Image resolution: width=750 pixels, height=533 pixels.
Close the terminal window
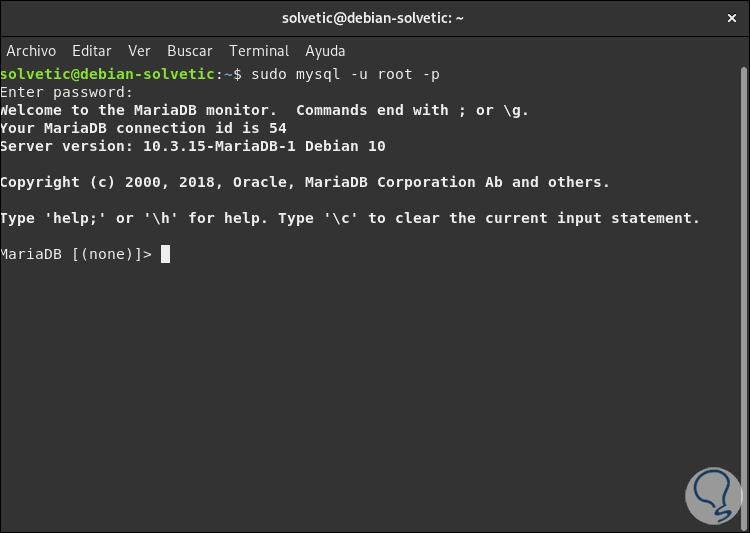tap(729, 18)
